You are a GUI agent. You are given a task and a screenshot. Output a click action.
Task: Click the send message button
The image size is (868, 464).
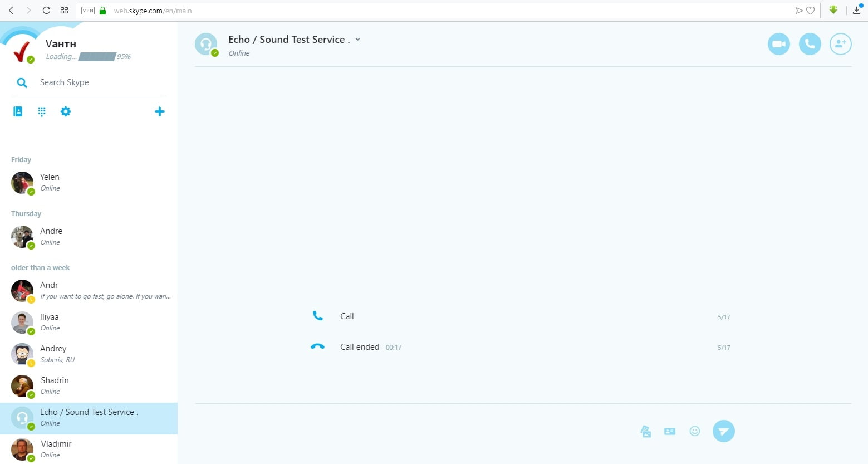click(723, 431)
